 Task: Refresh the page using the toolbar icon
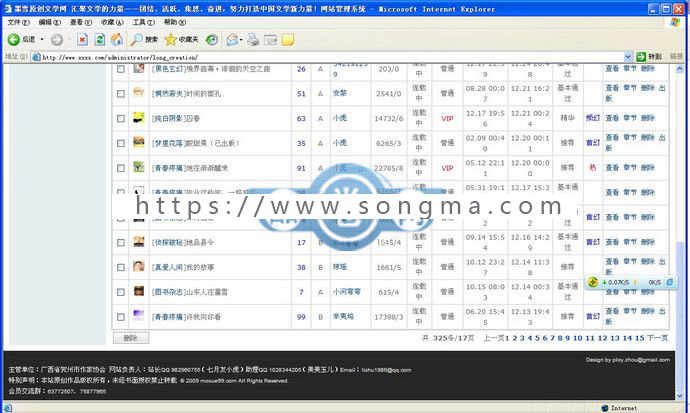100,40
